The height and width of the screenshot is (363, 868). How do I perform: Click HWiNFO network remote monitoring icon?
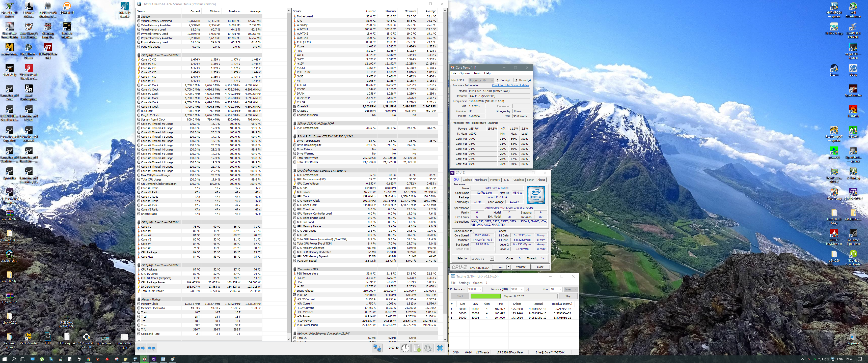click(377, 348)
